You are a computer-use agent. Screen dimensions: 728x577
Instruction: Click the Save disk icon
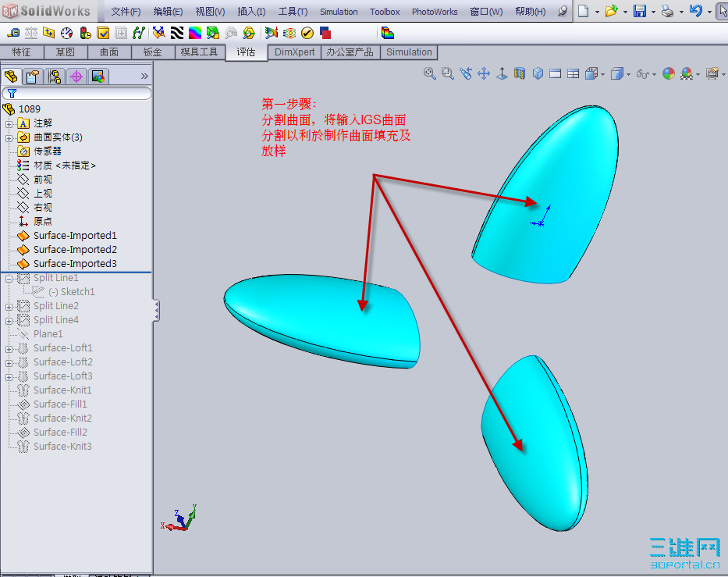(x=640, y=11)
